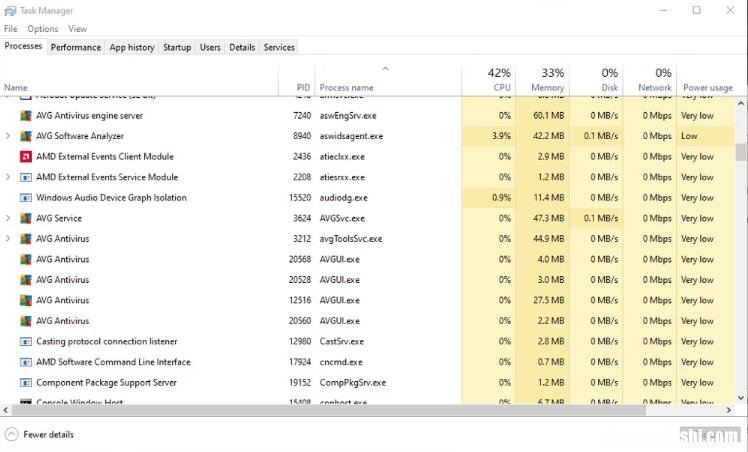Switch to the Services tab

279,47
